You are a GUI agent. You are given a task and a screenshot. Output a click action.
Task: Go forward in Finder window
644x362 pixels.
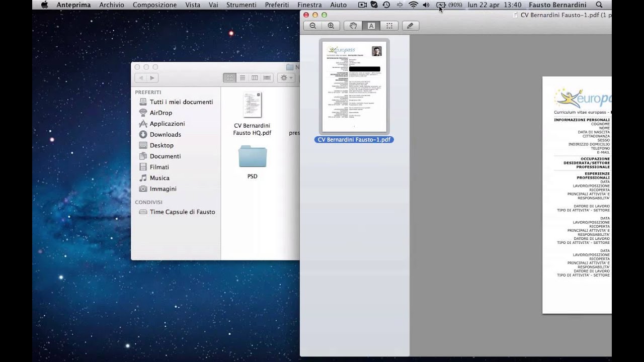152,78
